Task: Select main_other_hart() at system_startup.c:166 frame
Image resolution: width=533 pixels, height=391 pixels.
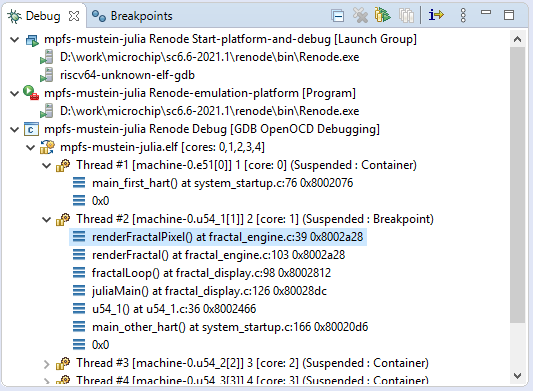Action: [230, 327]
